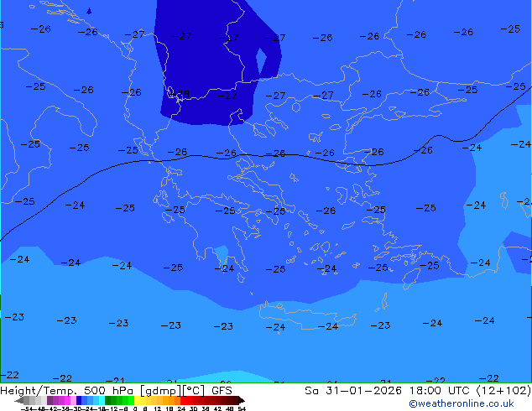Click the small dark blue triangle marker on map
This screenshot has height=411, width=532.
tap(89, 11)
